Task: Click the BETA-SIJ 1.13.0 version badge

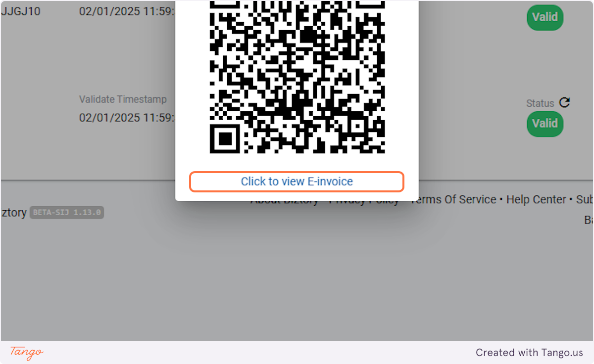Action: (x=67, y=213)
